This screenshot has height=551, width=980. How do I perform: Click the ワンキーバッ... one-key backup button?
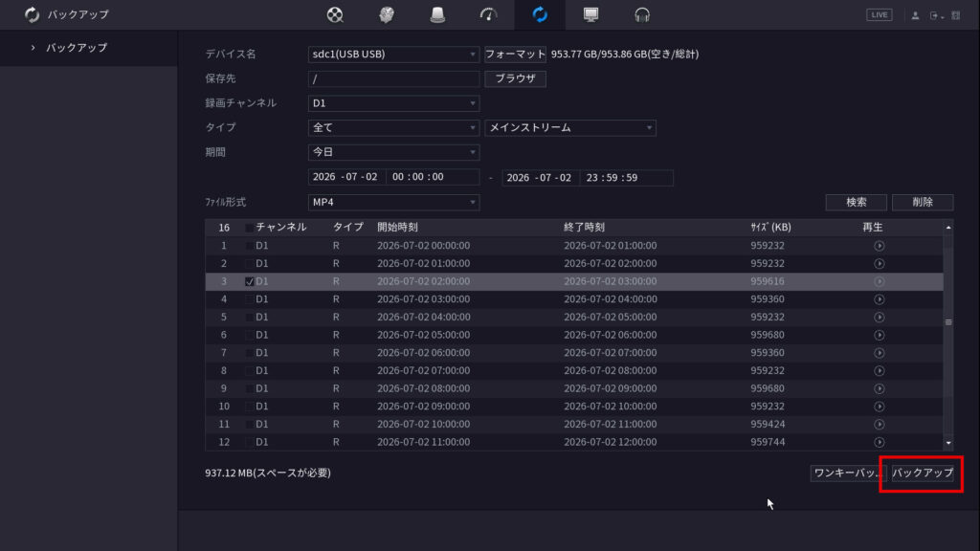coord(849,473)
